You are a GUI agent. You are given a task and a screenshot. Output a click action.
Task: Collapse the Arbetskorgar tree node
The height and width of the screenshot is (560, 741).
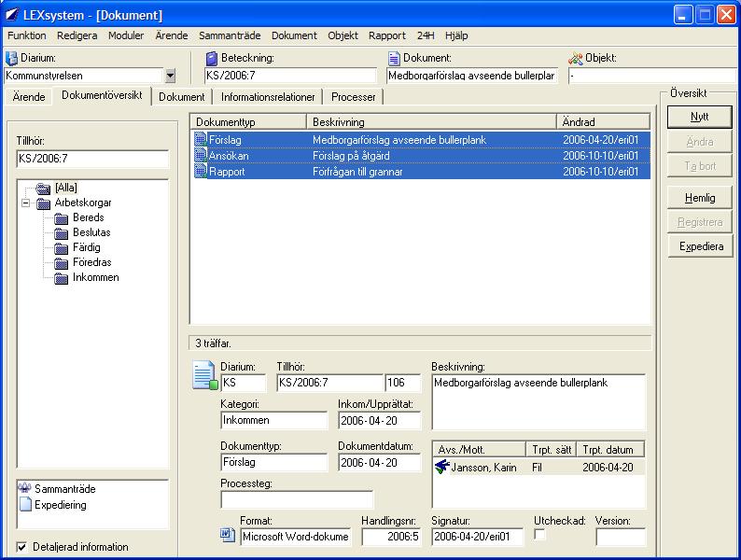tap(26, 203)
